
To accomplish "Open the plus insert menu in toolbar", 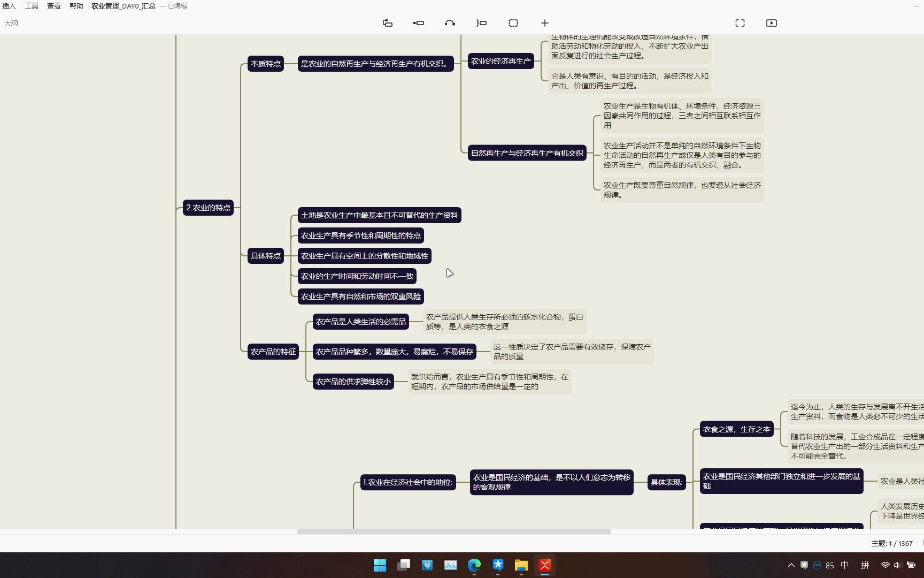I will click(x=545, y=23).
